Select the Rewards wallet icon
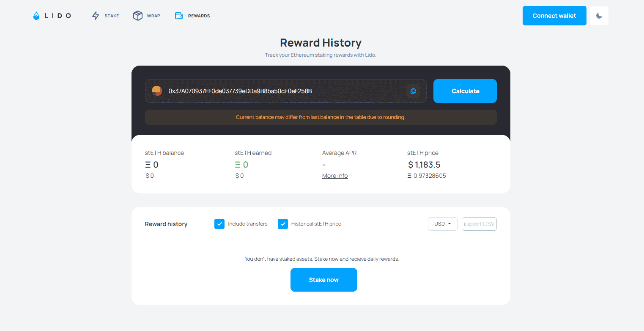 pyautogui.click(x=178, y=15)
